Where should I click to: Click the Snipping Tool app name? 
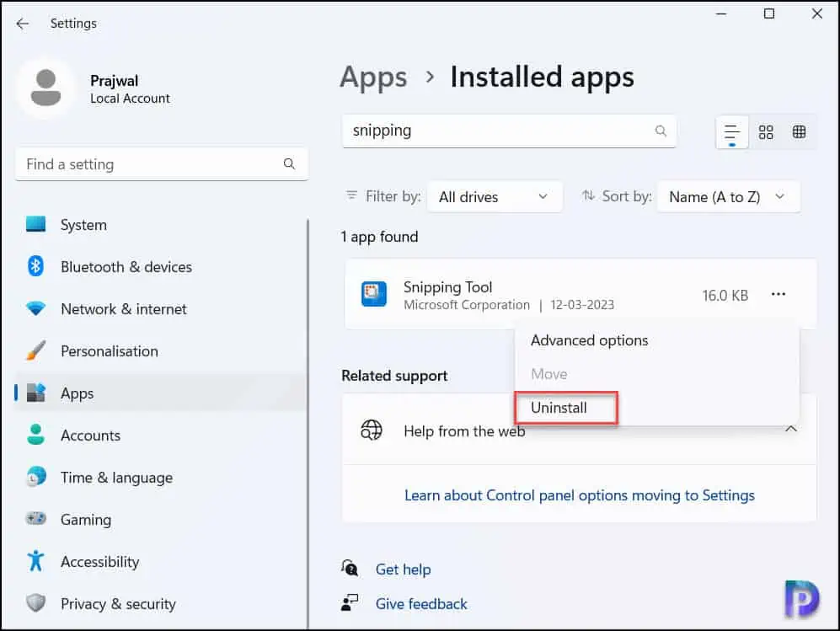point(448,287)
